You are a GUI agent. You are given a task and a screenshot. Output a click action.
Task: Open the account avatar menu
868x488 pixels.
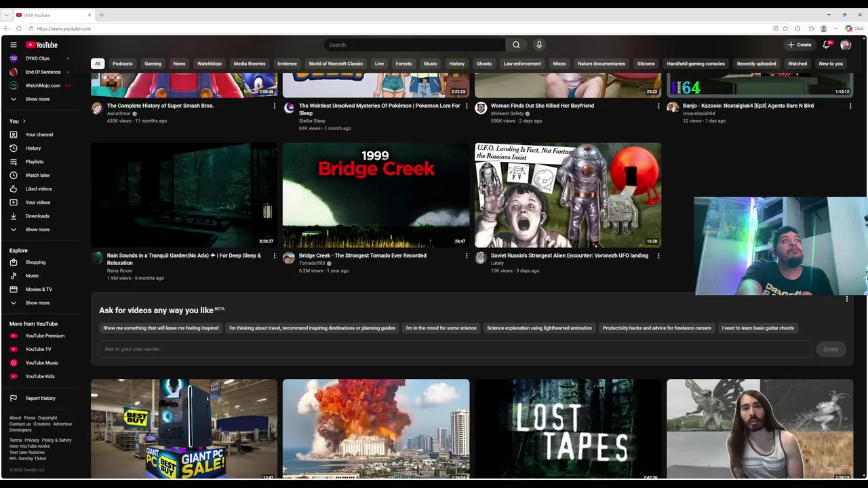[x=846, y=45]
